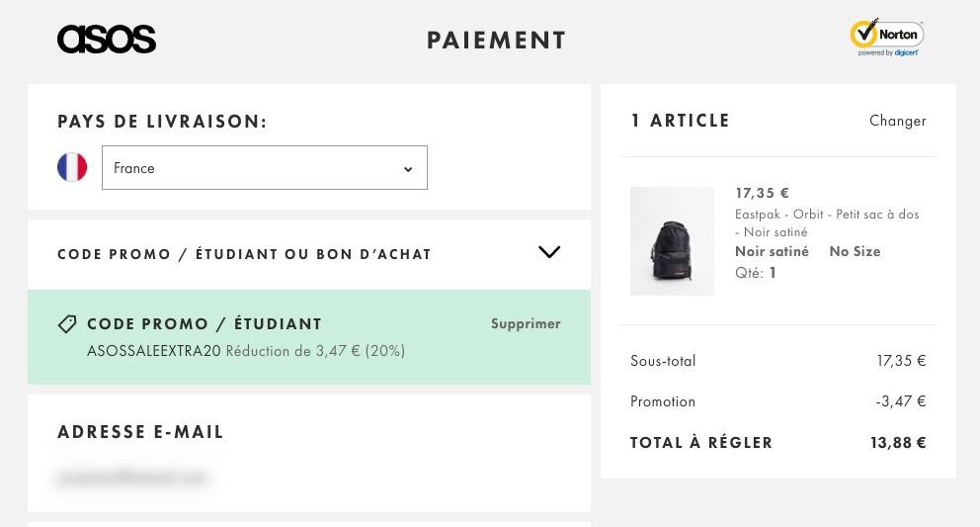Click Changer to edit the bag
The width and height of the screenshot is (980, 527).
tap(897, 121)
